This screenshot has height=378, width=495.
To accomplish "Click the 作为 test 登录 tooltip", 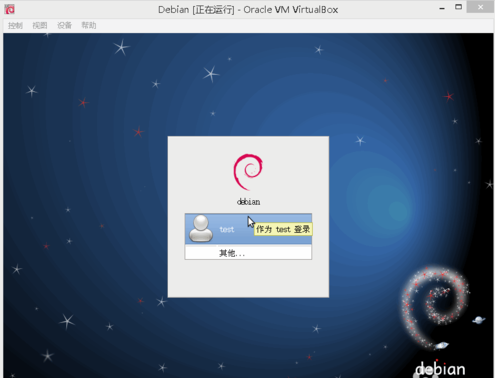I will (283, 229).
